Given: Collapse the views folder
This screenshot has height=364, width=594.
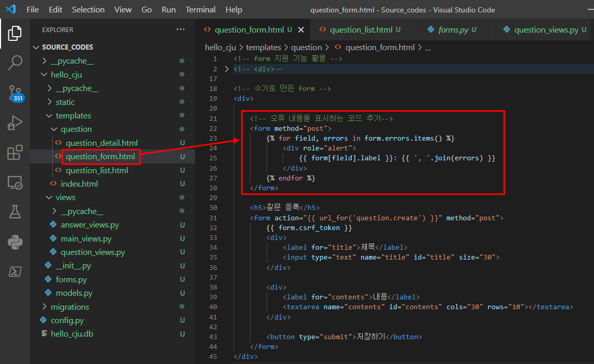Looking at the screenshot, I should (x=49, y=197).
